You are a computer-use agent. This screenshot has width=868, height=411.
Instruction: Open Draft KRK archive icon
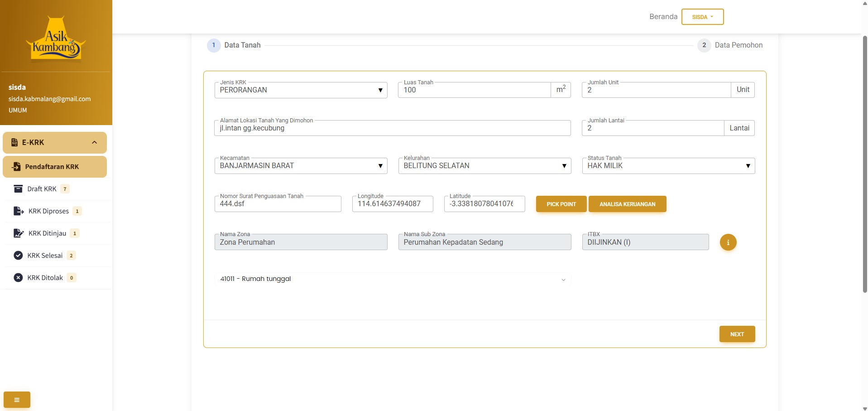point(18,189)
